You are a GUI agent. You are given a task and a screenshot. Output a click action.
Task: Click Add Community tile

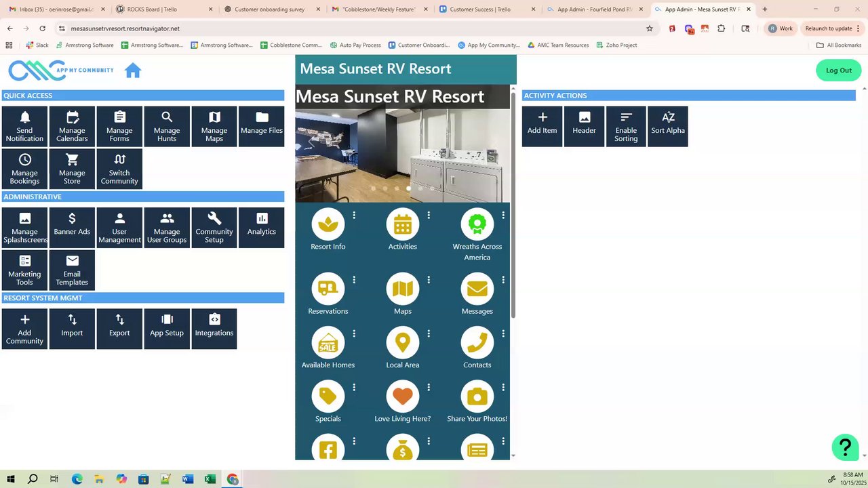24,329
